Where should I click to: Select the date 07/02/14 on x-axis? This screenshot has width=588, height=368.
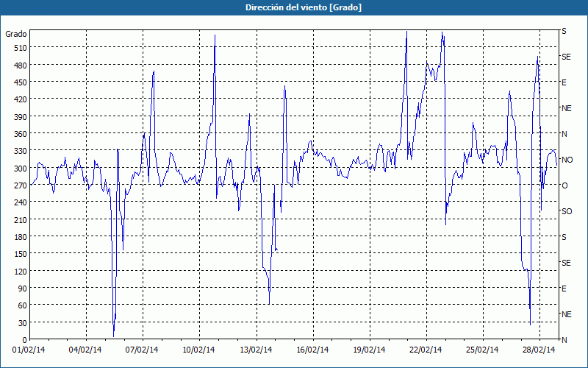pos(142,350)
